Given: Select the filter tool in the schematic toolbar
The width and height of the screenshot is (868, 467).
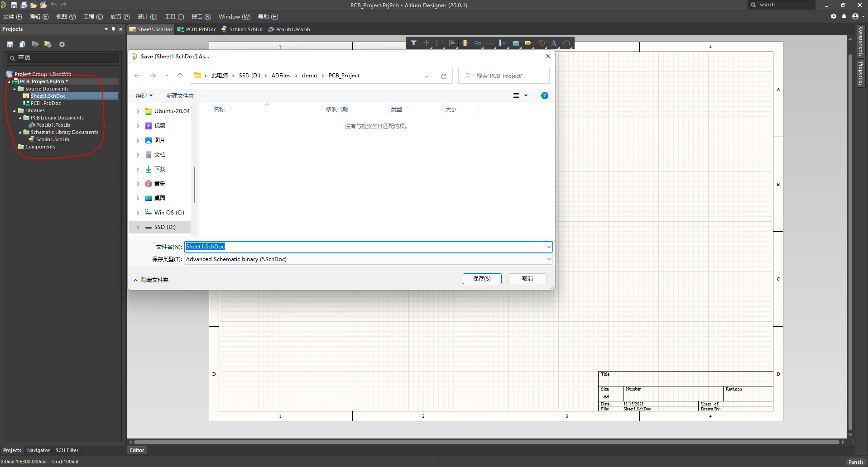Looking at the screenshot, I should click(413, 43).
